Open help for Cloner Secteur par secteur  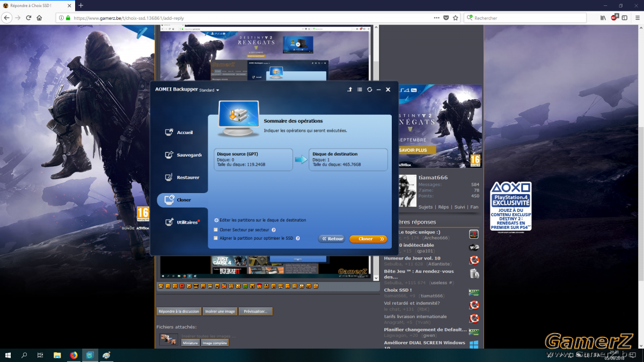pos(274,230)
